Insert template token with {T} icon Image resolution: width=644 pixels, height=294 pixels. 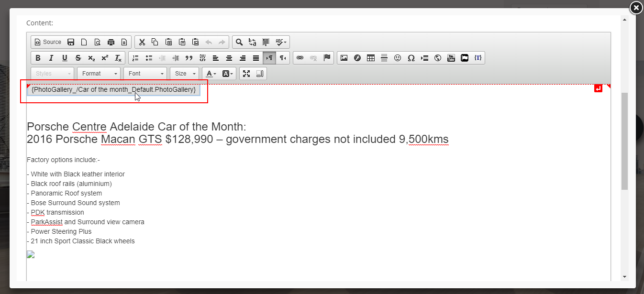(477, 58)
